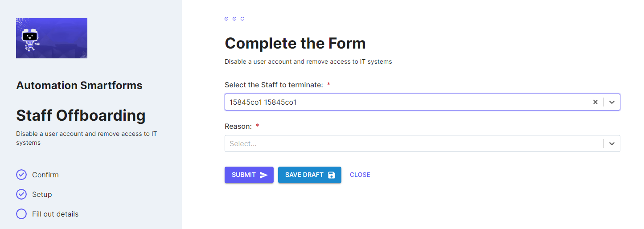Select the middle progress dot indicator
Image resolution: width=644 pixels, height=229 pixels.
pos(234,19)
